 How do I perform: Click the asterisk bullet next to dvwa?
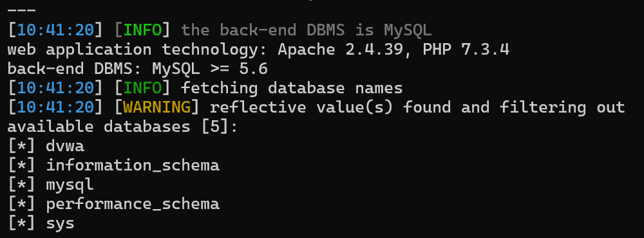[x=21, y=146]
